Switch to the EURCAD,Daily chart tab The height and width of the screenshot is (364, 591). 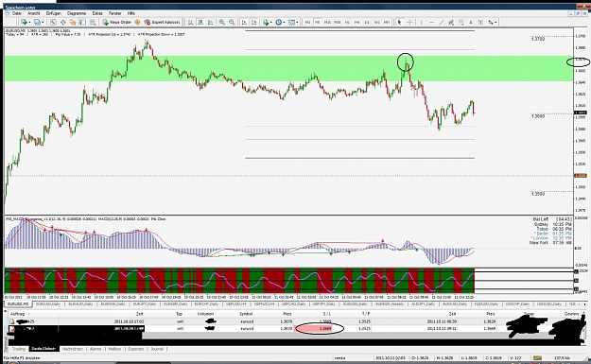49,303
